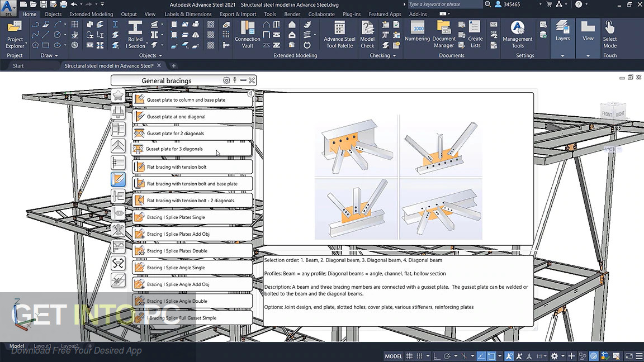
Task: Click the Clean Screen icon in status bar
Action: 629,356
